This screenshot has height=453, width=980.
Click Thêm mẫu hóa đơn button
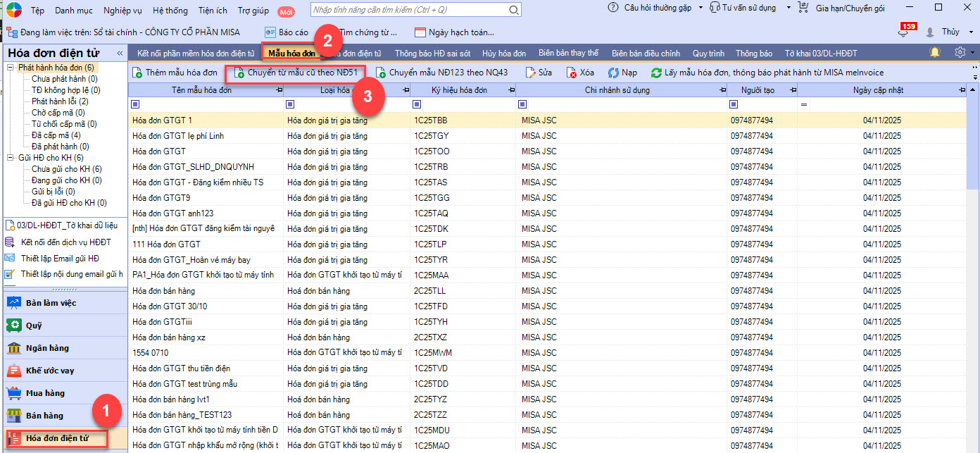point(175,73)
